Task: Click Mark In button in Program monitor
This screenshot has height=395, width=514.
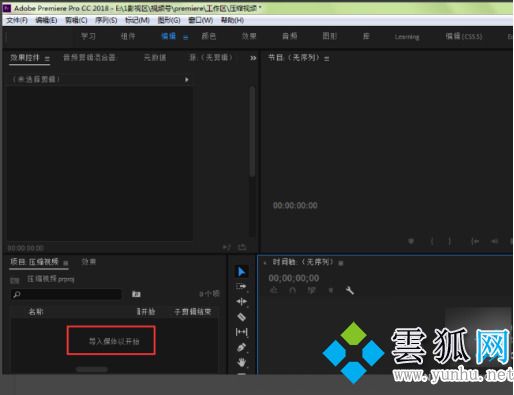Action: (432, 241)
